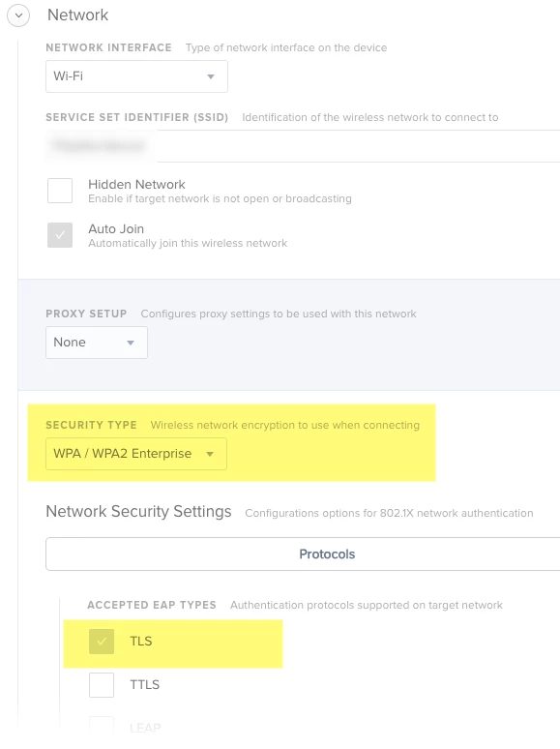Click the Network Security Settings heading
This screenshot has width=560, height=749.
click(x=138, y=512)
